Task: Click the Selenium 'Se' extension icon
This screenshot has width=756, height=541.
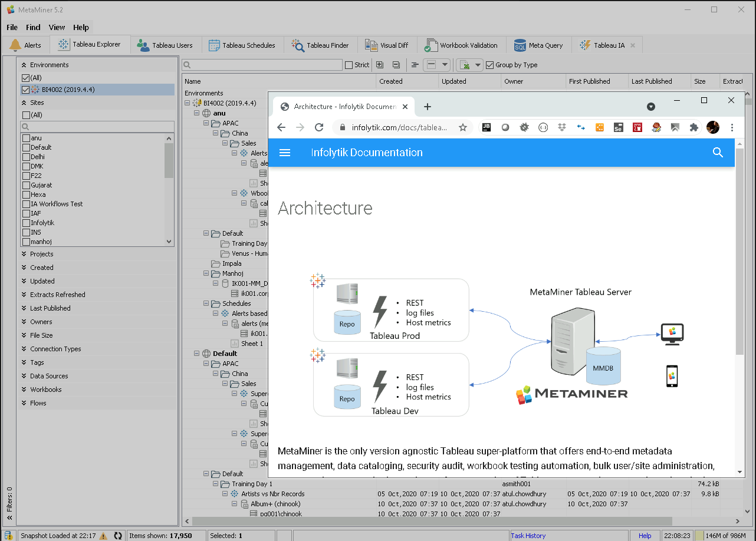Action: click(x=618, y=127)
